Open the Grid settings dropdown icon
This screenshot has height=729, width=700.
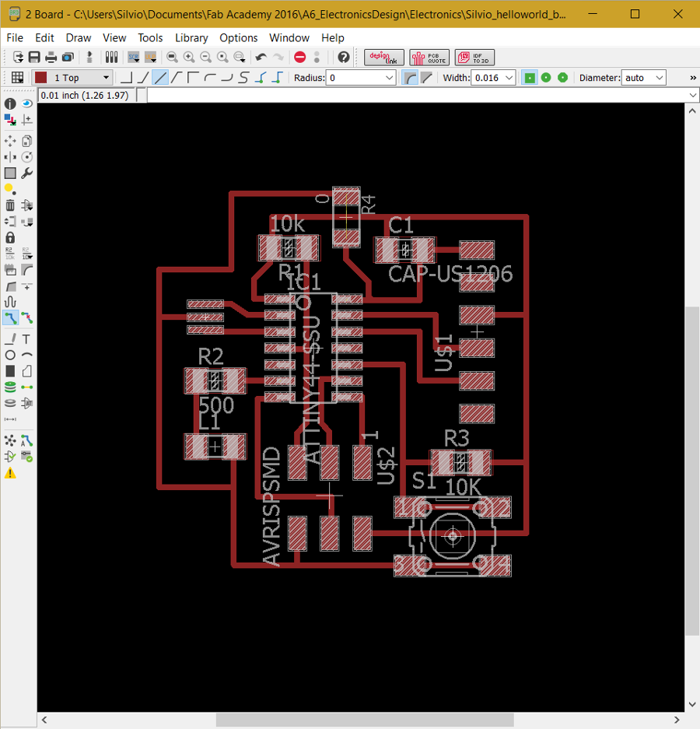click(x=18, y=78)
